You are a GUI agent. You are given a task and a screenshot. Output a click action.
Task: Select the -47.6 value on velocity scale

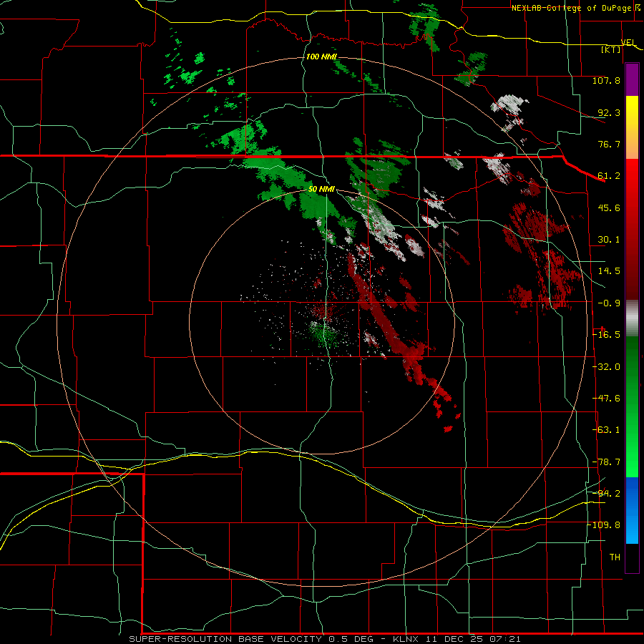(x=606, y=399)
